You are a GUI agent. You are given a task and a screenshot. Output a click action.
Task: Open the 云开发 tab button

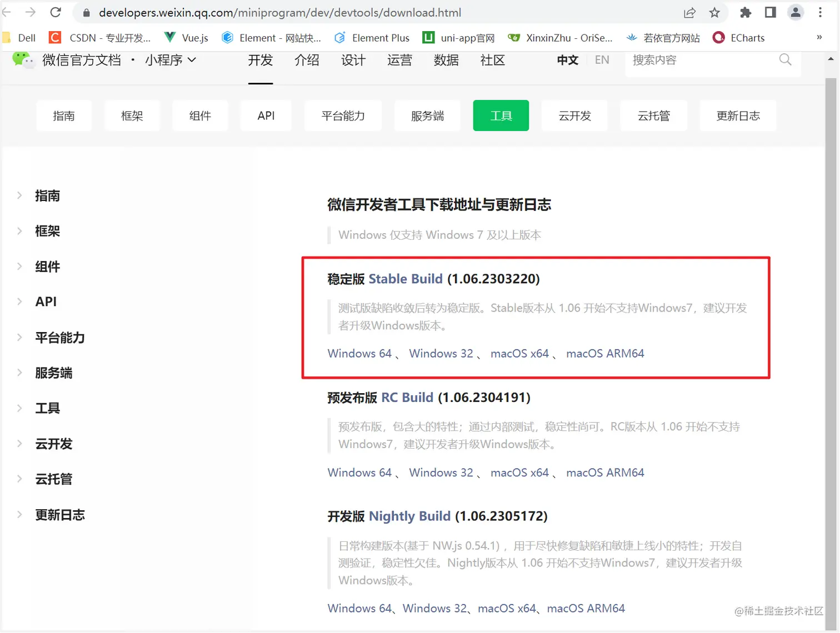[x=574, y=115]
